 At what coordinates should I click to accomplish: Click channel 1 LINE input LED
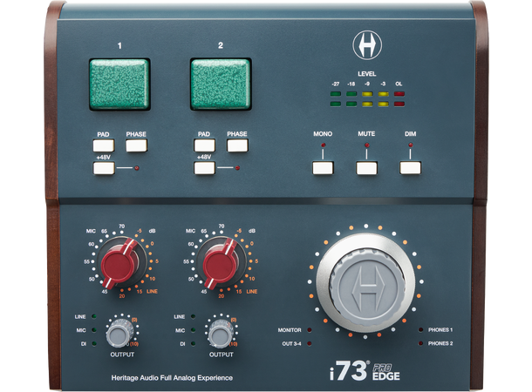coord(94,316)
